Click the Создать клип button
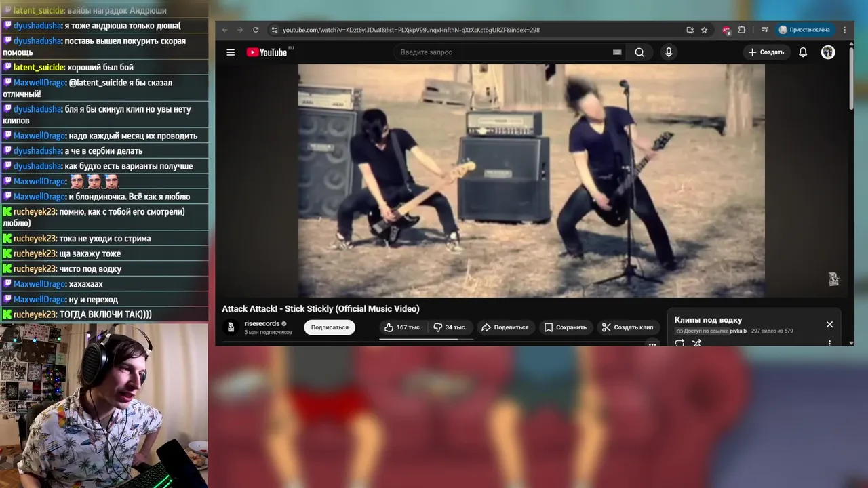The image size is (868, 488). tap(628, 327)
